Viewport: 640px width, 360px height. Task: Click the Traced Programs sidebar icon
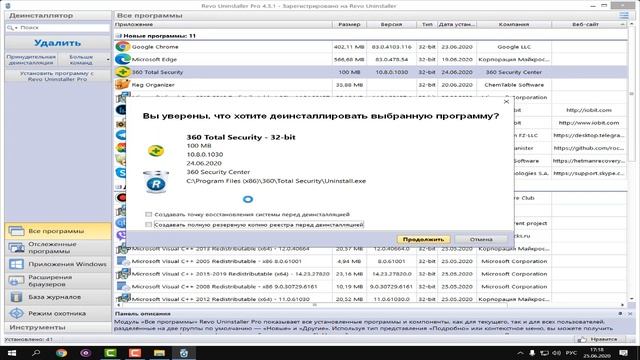(16, 247)
